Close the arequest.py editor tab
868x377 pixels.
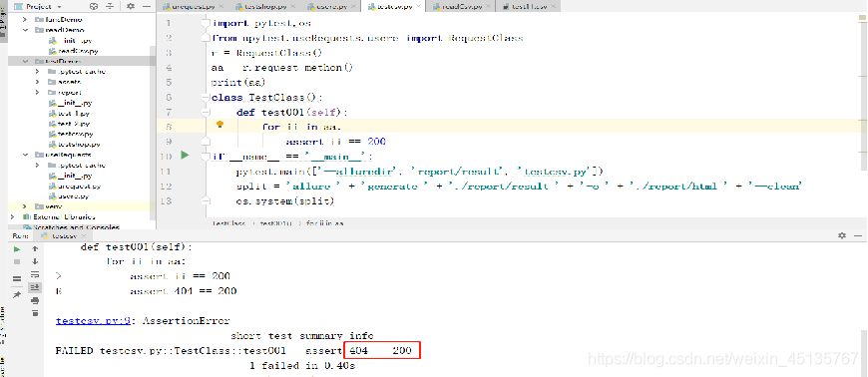(220, 7)
